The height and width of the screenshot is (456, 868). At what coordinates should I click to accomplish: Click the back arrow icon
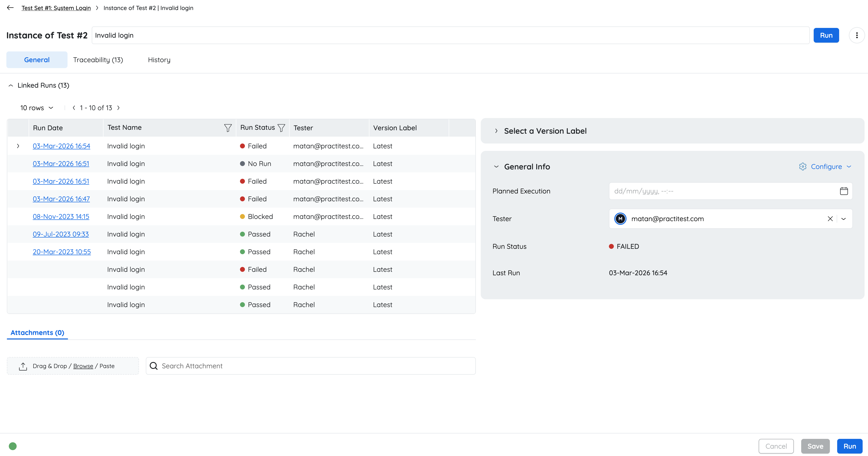coord(10,8)
